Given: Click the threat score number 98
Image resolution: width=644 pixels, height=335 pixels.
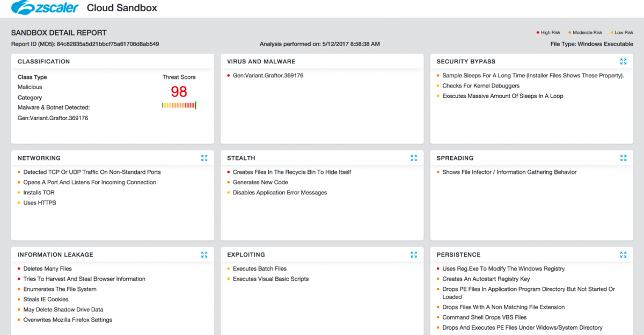Looking at the screenshot, I should pyautogui.click(x=179, y=91).
